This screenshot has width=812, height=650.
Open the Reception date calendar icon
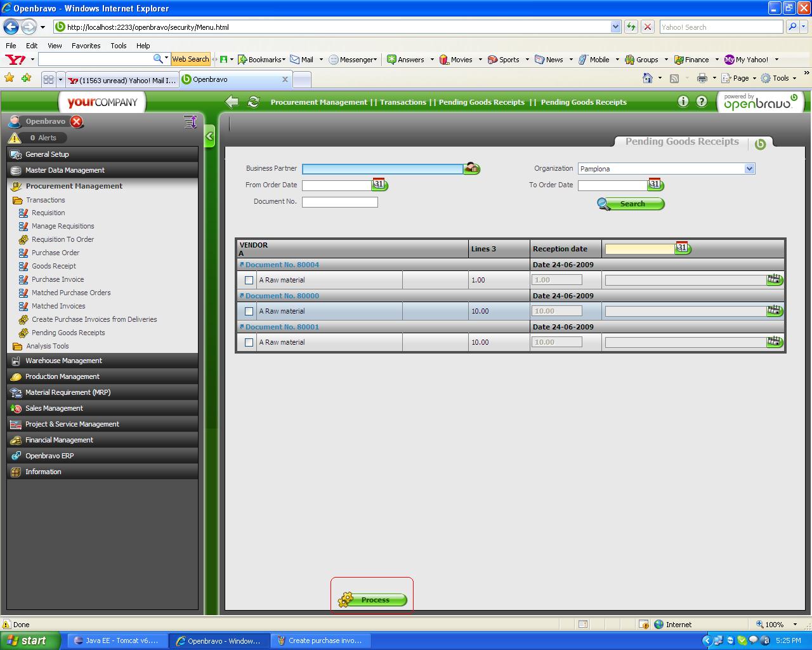pyautogui.click(x=683, y=248)
